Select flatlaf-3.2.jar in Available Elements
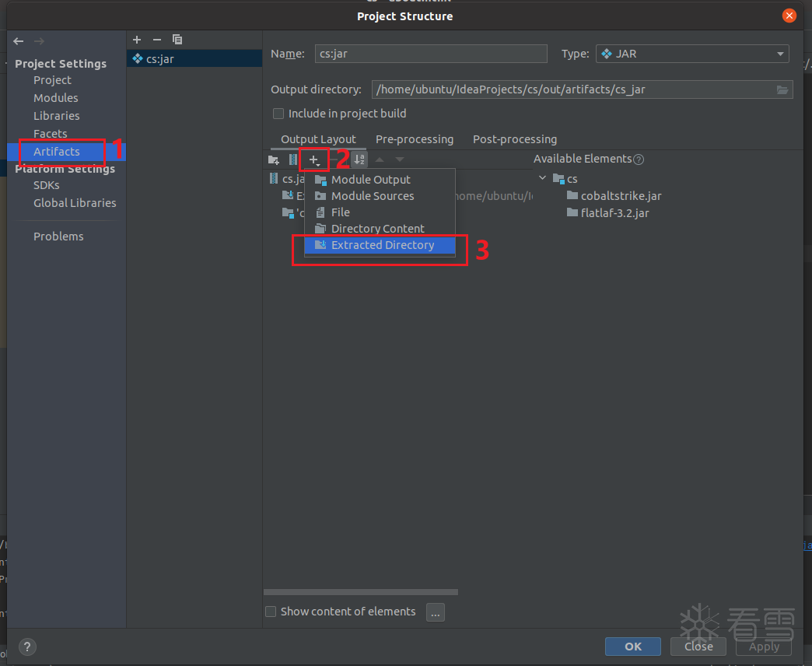The height and width of the screenshot is (666, 812). coord(608,213)
